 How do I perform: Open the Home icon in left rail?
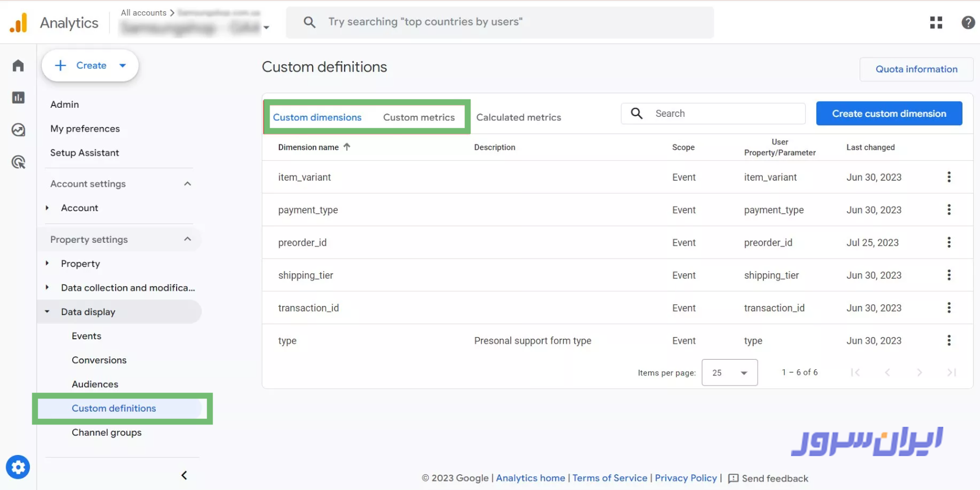tap(18, 65)
